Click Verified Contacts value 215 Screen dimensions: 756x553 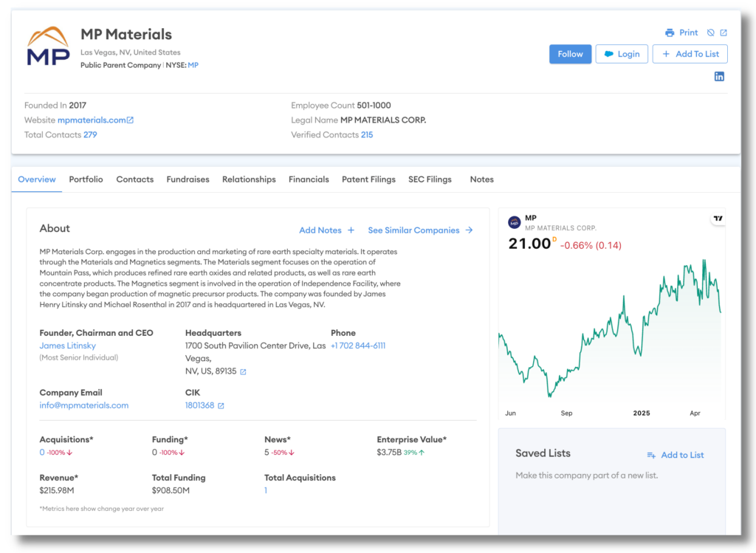[367, 135]
